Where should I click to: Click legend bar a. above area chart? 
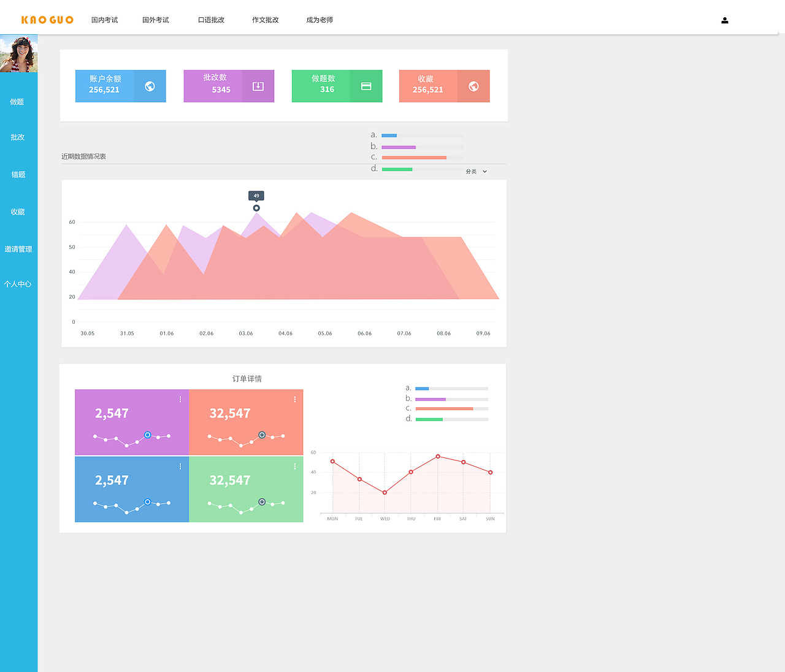[422, 136]
